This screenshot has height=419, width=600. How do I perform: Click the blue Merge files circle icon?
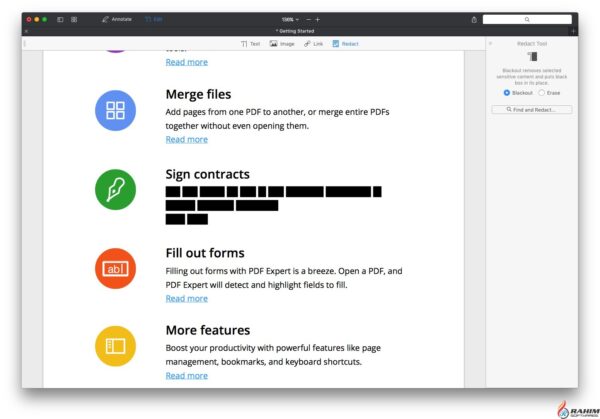[x=115, y=111]
